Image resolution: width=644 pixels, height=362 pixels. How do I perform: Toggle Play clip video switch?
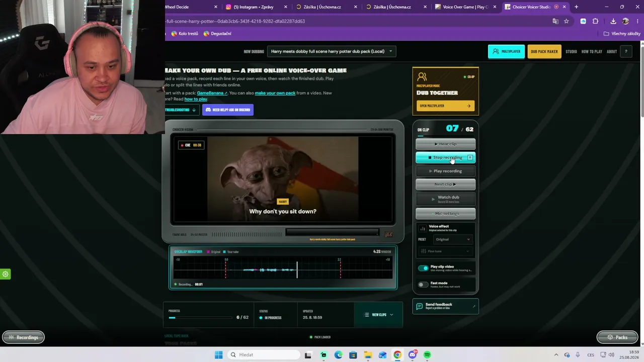tap(423, 268)
